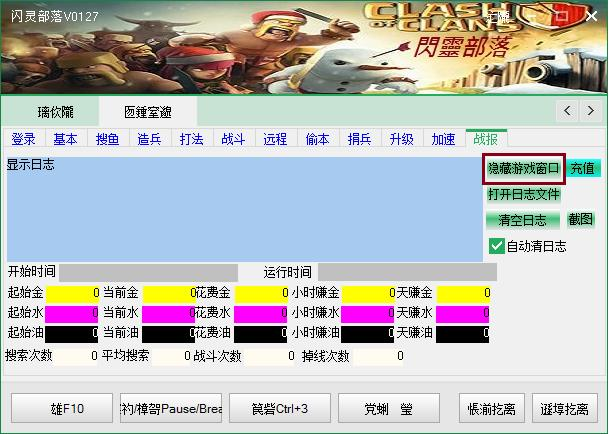Maximize the 闪灵部落 window
This screenshot has height=434, width=609.
pos(562,16)
